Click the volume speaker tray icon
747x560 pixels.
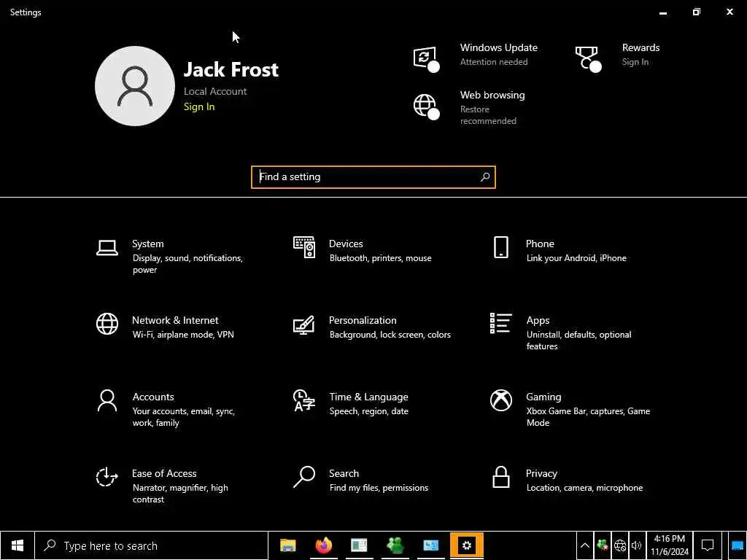point(636,545)
